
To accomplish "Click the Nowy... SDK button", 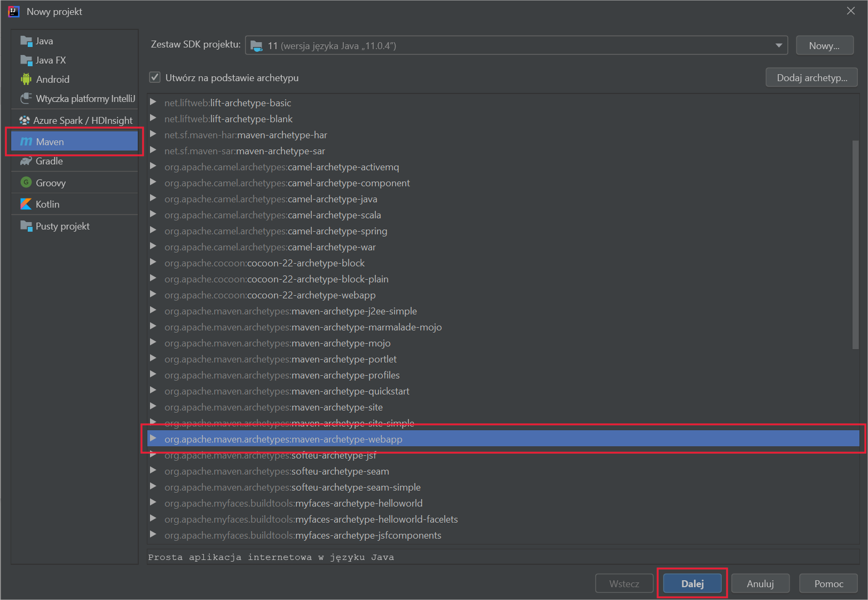I will (x=824, y=45).
